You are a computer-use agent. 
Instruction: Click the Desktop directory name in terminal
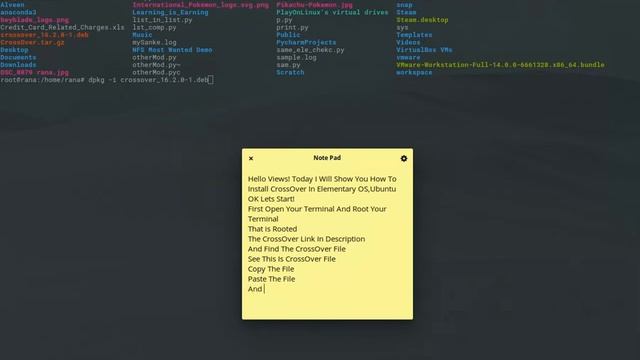point(14,50)
